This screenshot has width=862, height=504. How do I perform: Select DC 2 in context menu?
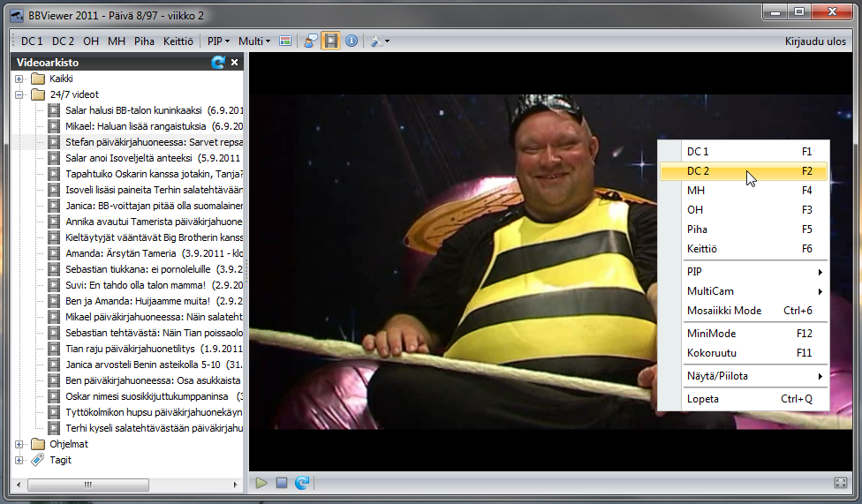click(x=744, y=171)
